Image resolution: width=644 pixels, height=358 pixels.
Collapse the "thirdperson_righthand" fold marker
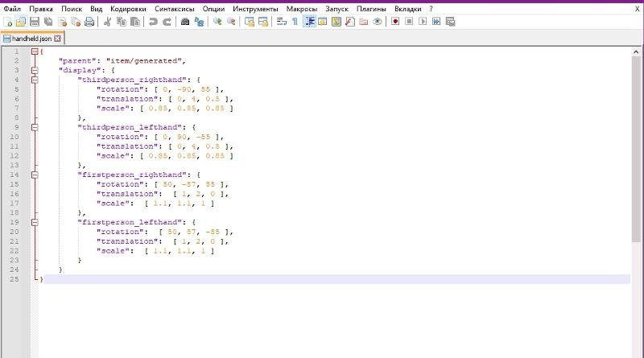(35, 80)
